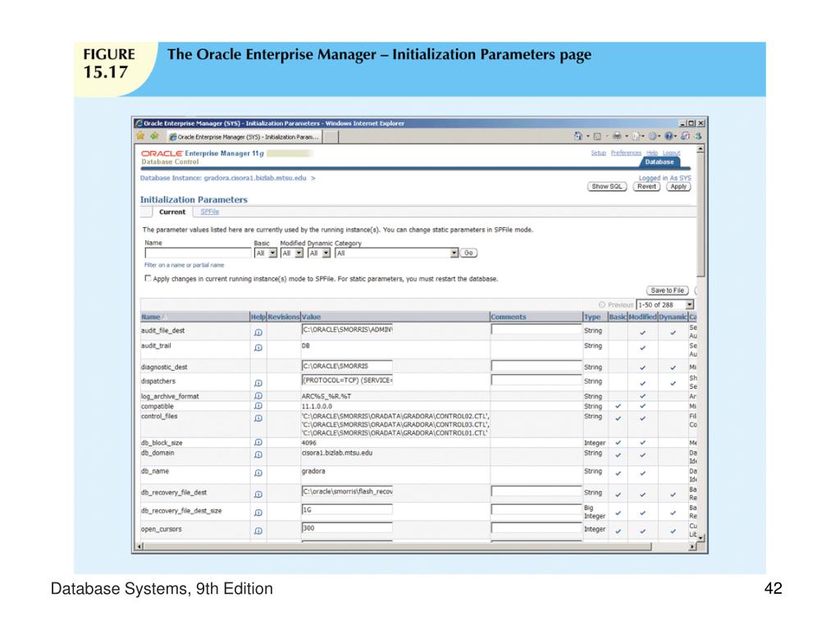
Task: View help for compatible parameter
Action: point(258,406)
